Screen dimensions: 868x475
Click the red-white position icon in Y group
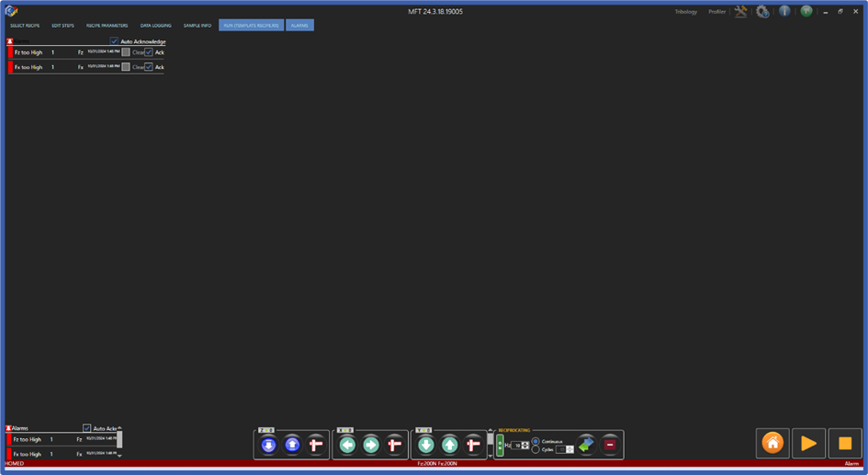(x=473, y=445)
